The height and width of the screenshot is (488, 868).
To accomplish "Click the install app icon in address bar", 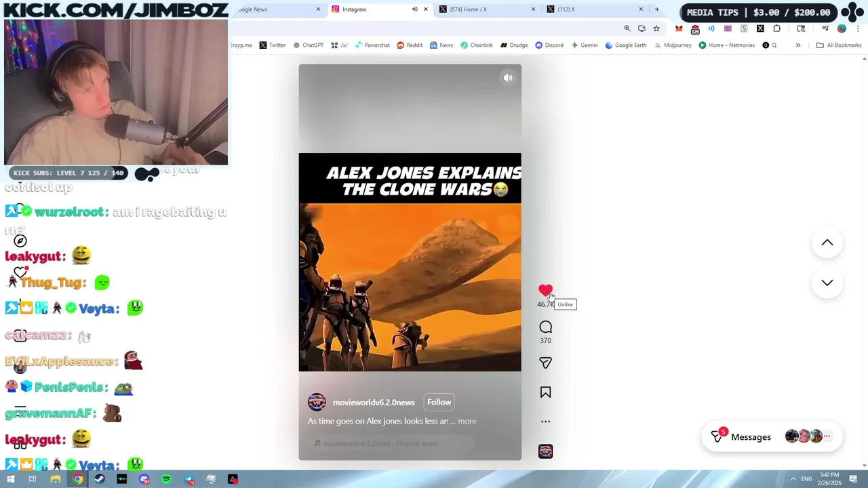I will click(x=642, y=28).
